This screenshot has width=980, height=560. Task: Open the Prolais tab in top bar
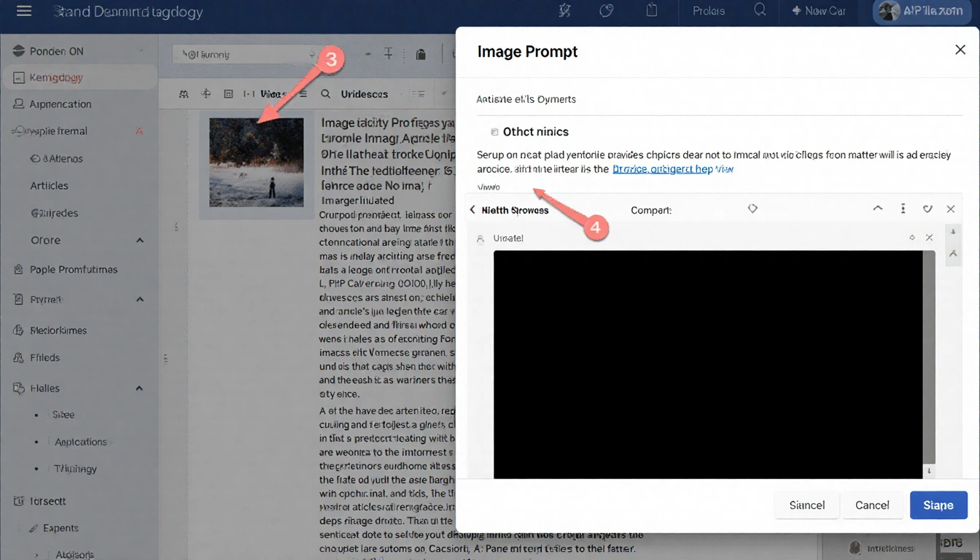coord(708,11)
